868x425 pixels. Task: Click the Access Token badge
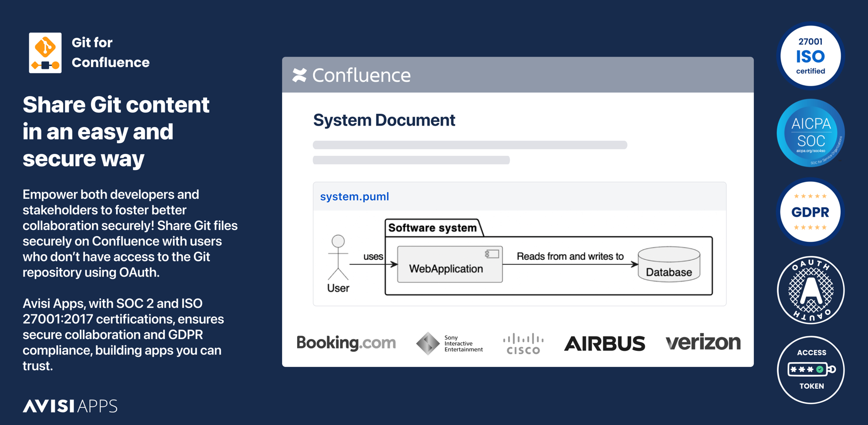[x=810, y=369]
